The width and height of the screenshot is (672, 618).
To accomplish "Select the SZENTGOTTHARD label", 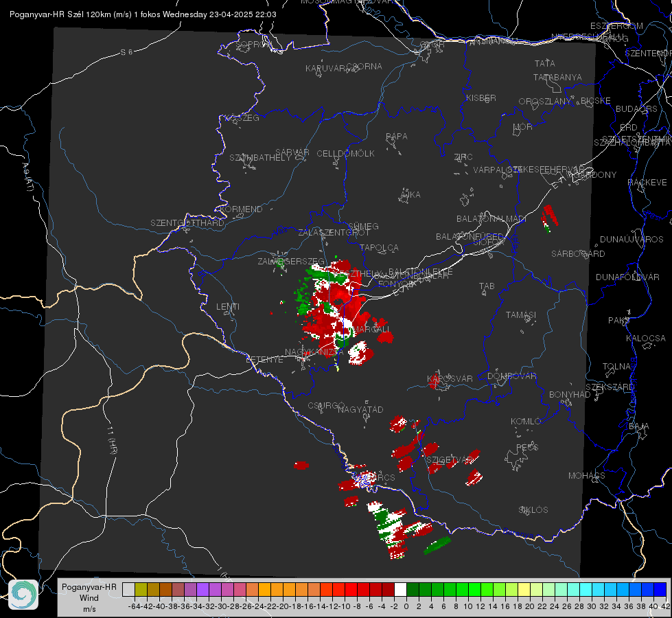I will pos(187,223).
